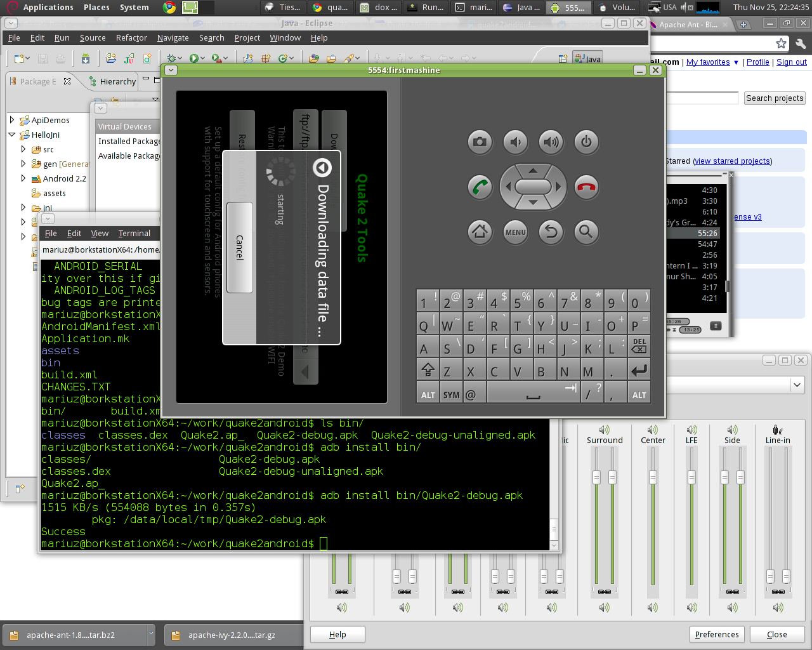This screenshot has width=812, height=650.
Task: Open Android SDK and AVD Manager icon
Action: (86, 58)
